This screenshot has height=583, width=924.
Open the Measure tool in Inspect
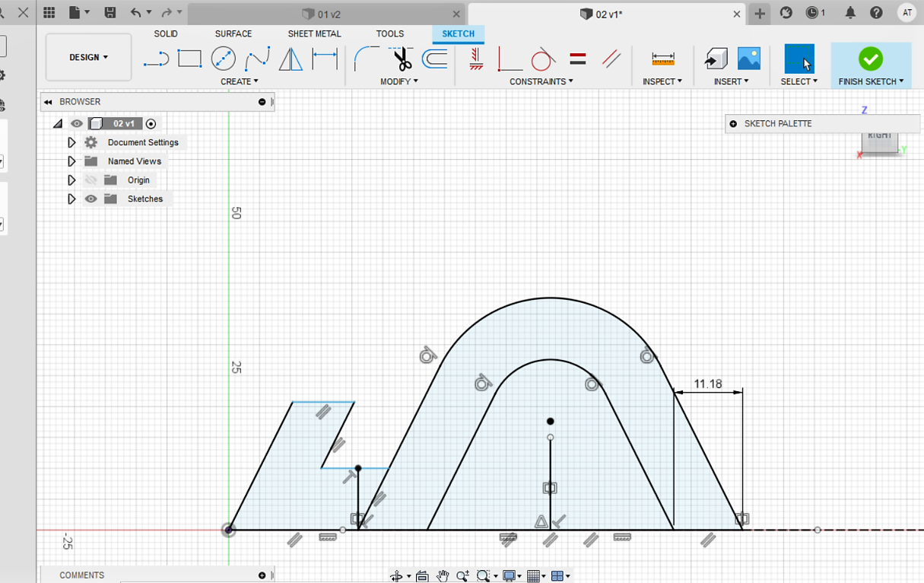click(663, 59)
